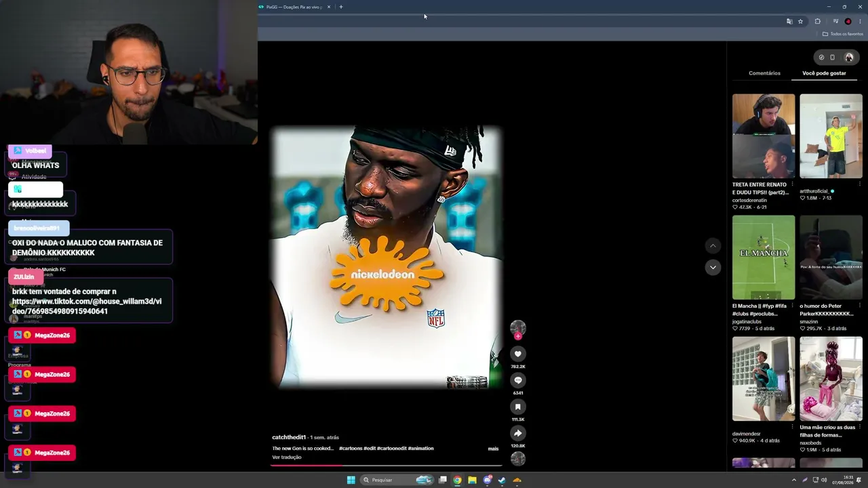Open options menu for TRETA ENTRE RENATO video
868x488 pixels.
pos(793,184)
